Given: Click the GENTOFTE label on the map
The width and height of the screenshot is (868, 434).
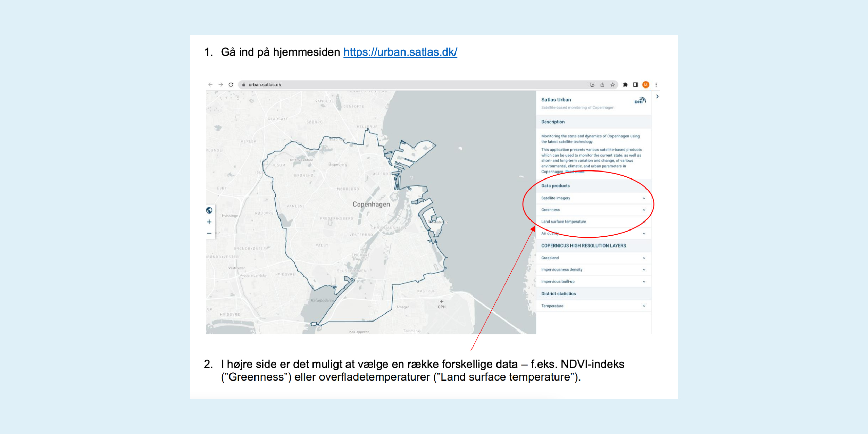Looking at the screenshot, I should (x=353, y=107).
